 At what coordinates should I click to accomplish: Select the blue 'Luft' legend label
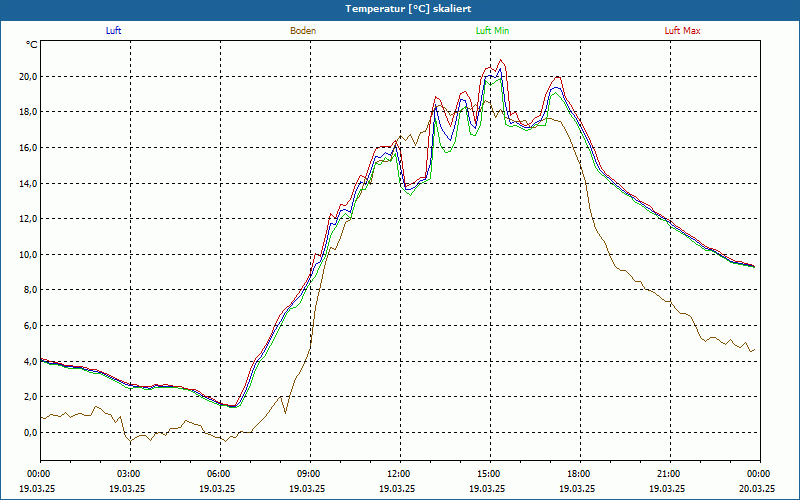(113, 31)
